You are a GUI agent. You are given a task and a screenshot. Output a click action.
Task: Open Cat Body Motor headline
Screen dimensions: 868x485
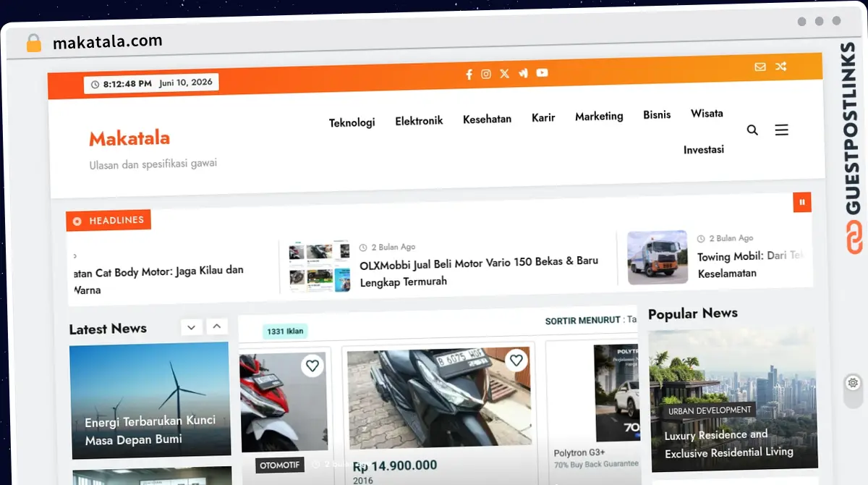point(159,280)
